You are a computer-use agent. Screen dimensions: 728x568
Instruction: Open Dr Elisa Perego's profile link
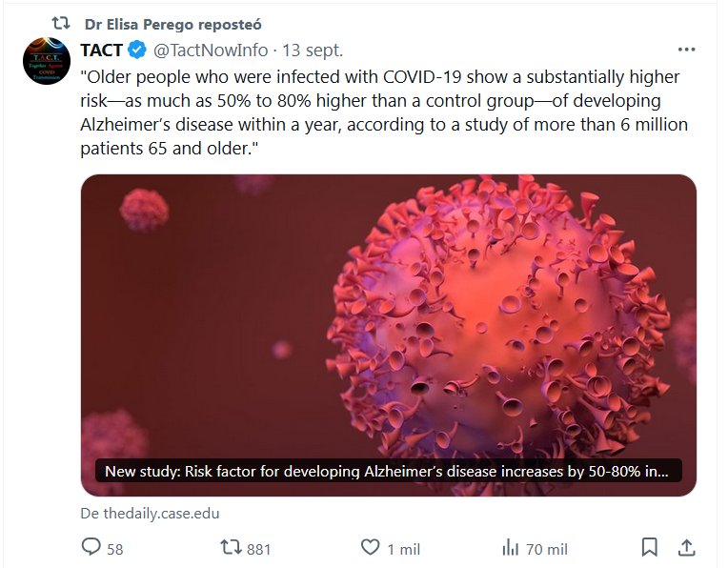tap(172, 24)
